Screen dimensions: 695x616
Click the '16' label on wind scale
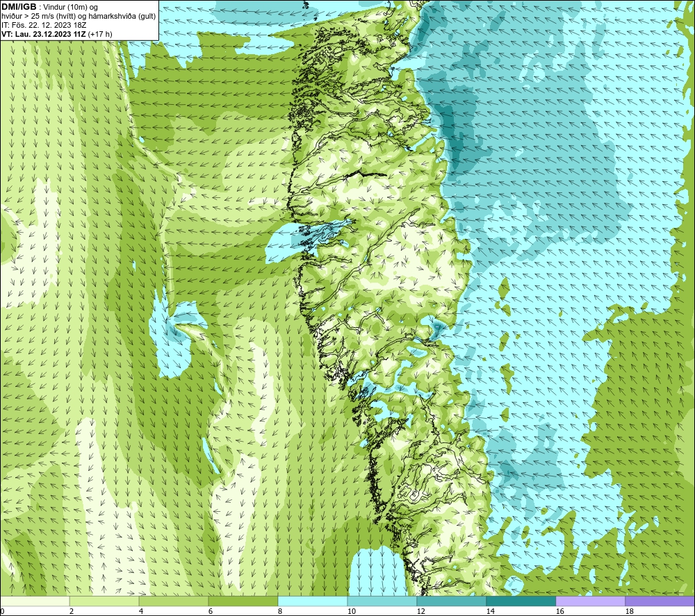coord(559,612)
